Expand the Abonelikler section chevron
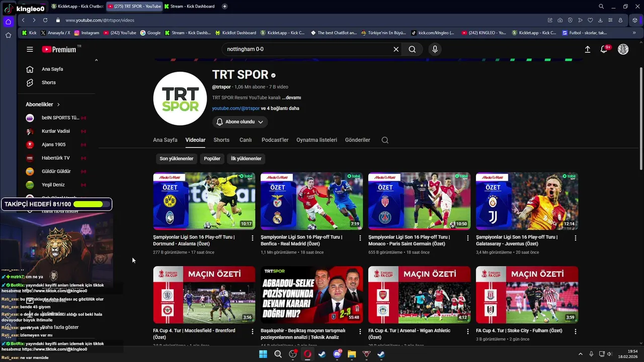 pos(58,105)
